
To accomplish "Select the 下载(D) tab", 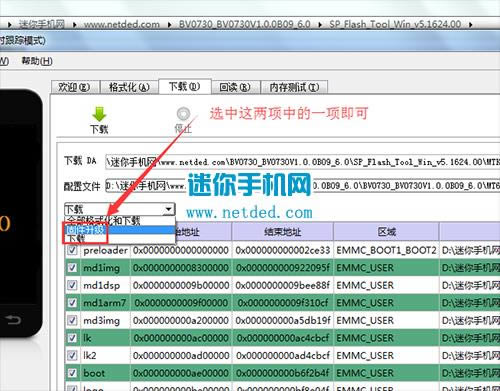I will point(185,87).
